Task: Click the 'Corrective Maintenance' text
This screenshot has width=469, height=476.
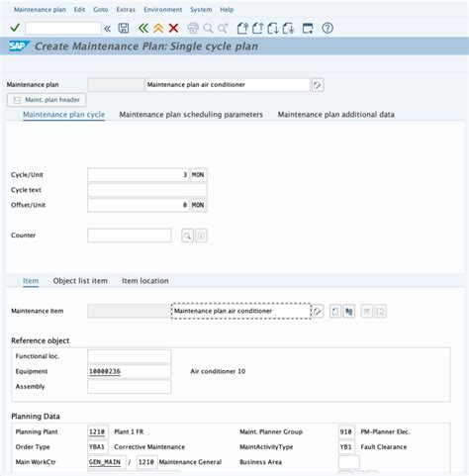Action: point(149,447)
